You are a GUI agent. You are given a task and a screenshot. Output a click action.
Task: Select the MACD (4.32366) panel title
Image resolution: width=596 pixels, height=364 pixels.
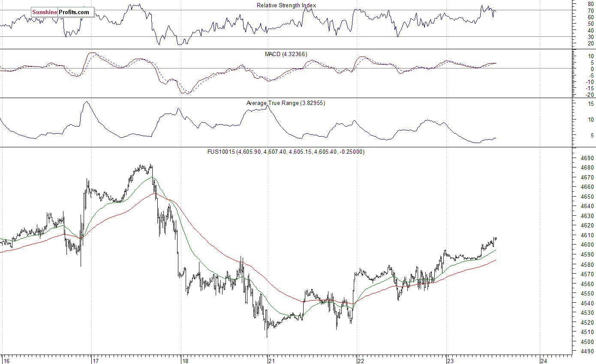(286, 54)
